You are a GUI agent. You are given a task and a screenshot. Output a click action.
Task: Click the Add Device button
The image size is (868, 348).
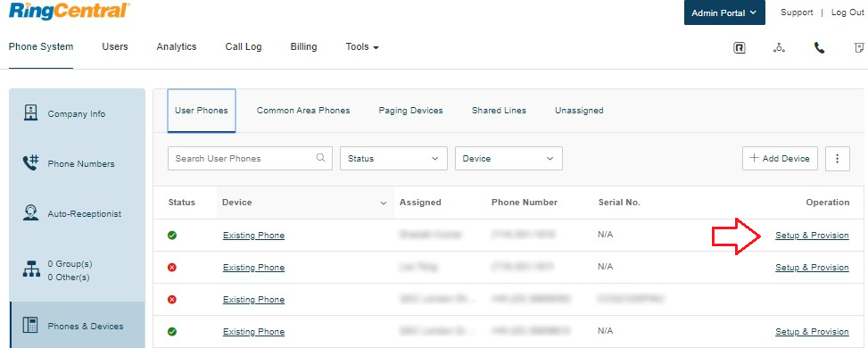coord(780,159)
